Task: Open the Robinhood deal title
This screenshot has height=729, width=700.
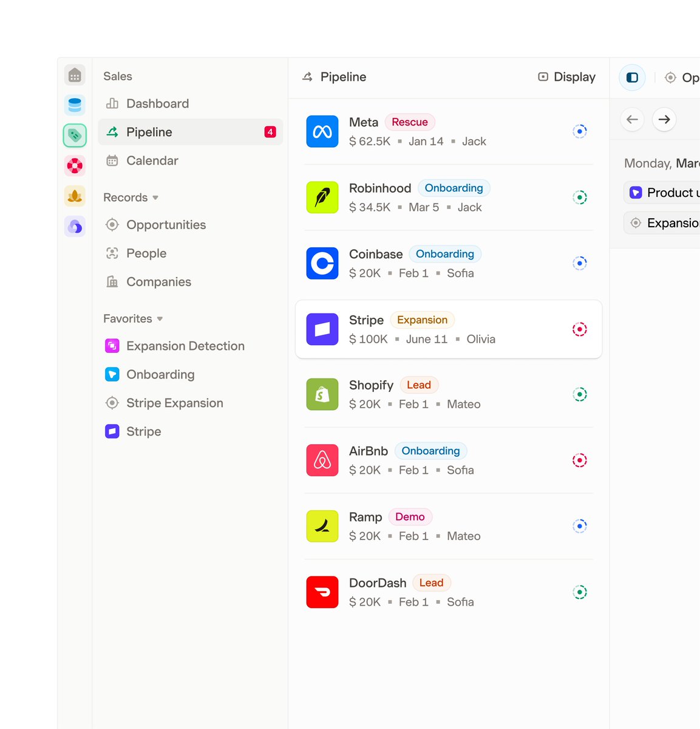Action: point(380,188)
